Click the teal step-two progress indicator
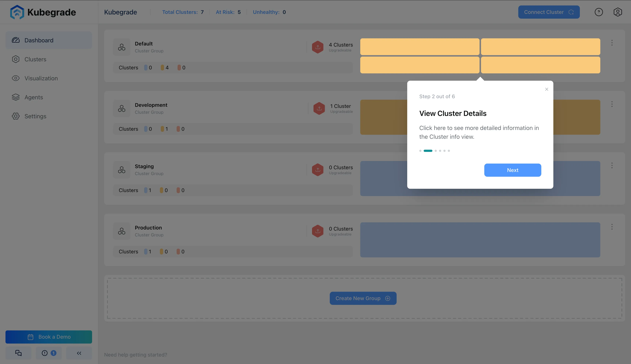This screenshot has width=631, height=364. tap(428, 151)
